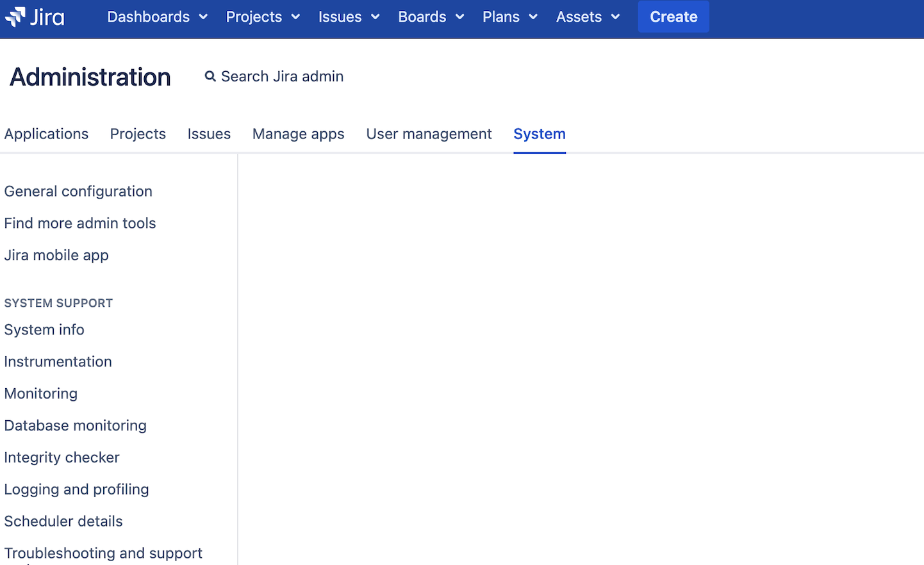The width and height of the screenshot is (924, 565).
Task: Open the Monitoring page
Action: [41, 394]
